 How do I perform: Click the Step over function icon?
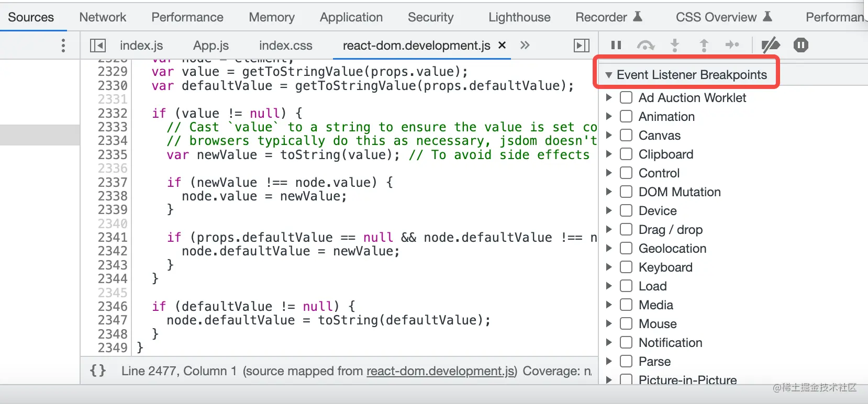coord(646,46)
